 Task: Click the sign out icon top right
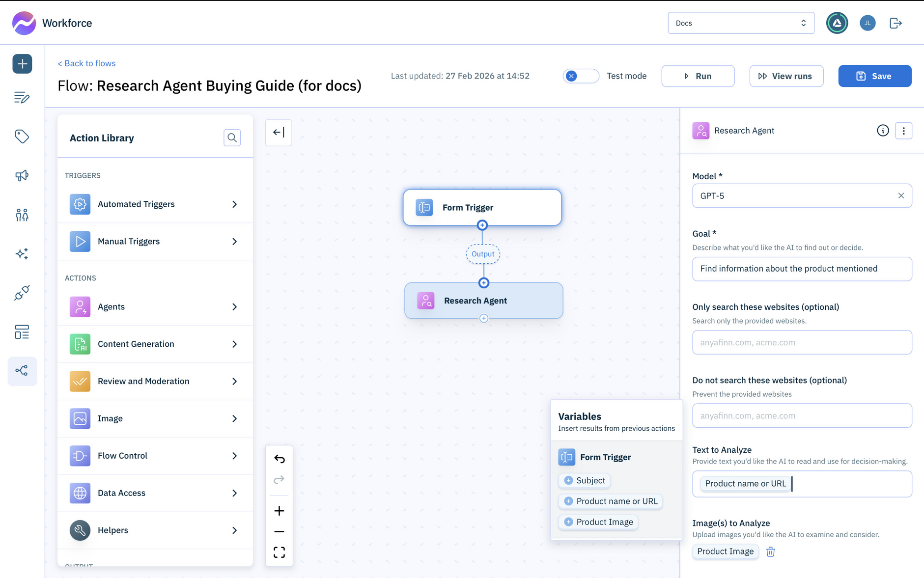[896, 23]
